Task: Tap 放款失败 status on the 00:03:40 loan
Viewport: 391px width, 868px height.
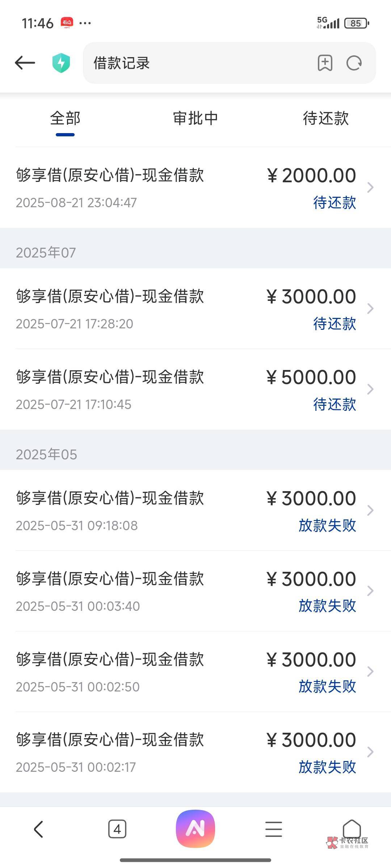Action: coord(327,606)
